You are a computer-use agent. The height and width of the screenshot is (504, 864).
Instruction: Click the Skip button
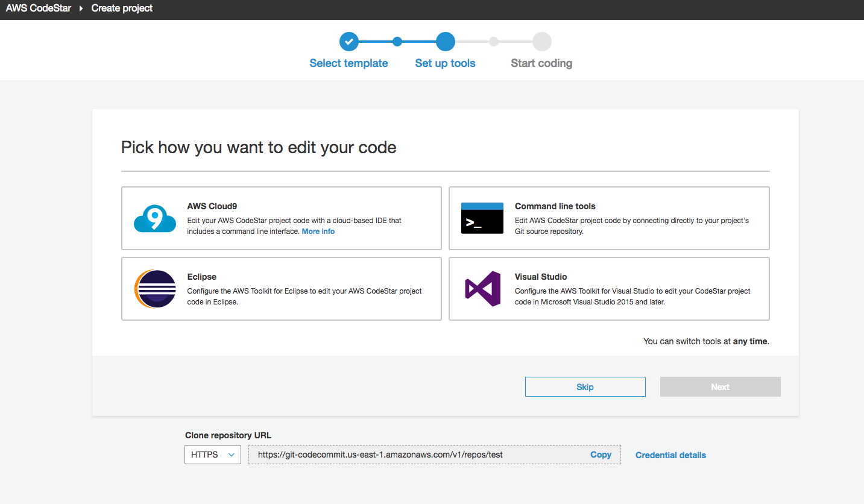tap(585, 386)
